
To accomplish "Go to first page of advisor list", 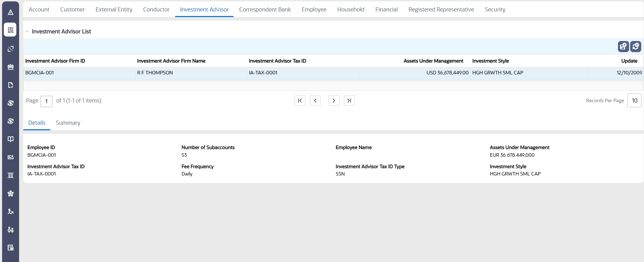I will click(x=300, y=100).
